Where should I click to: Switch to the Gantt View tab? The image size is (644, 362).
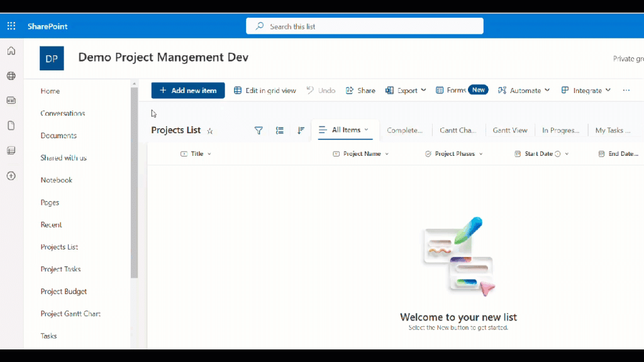click(509, 131)
